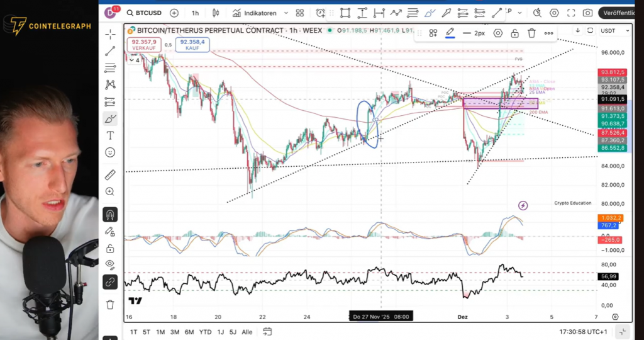Click the BTCUSD symbol search field

coord(147,13)
